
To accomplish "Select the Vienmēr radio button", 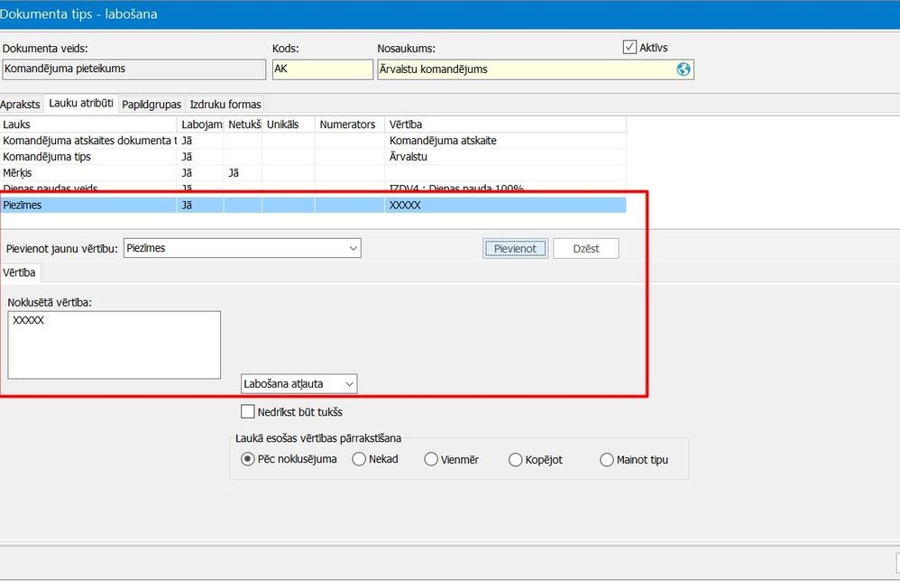I will coord(431,459).
